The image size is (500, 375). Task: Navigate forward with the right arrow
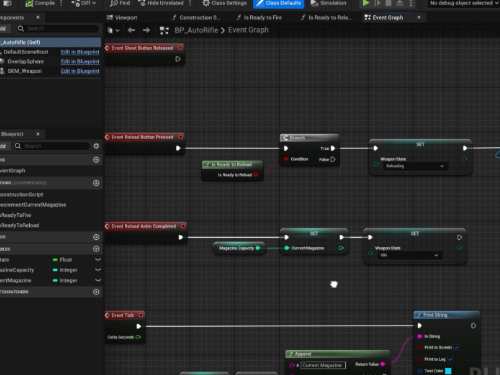pyautogui.click(x=146, y=30)
